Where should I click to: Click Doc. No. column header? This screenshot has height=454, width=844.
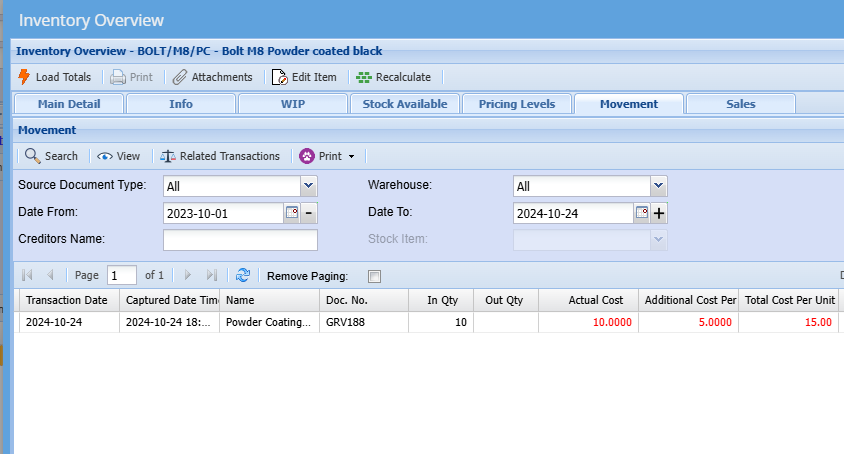(364, 300)
